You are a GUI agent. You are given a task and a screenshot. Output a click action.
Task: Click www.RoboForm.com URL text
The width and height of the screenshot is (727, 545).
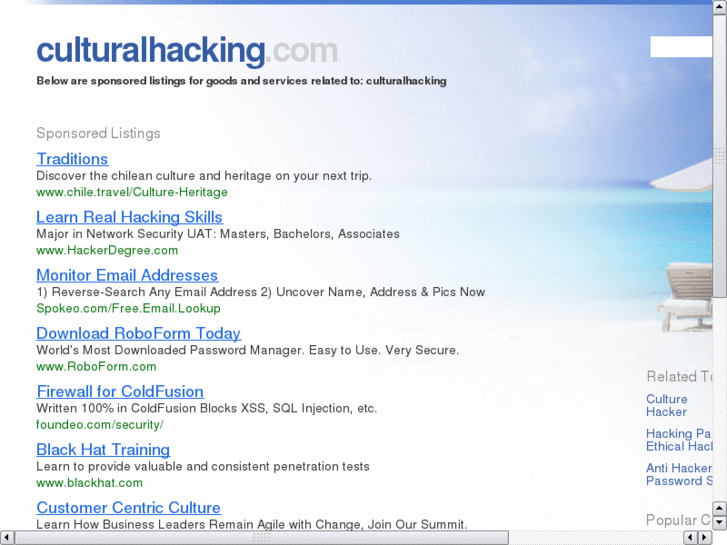click(96, 366)
